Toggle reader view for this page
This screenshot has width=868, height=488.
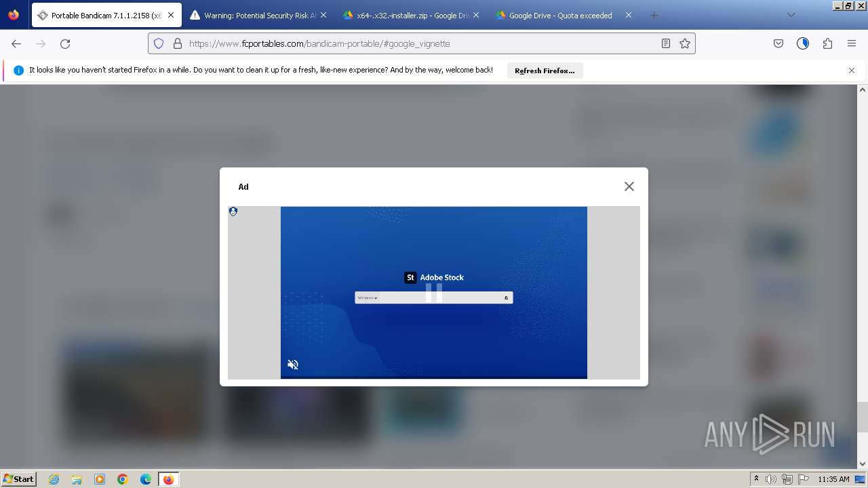coord(666,43)
